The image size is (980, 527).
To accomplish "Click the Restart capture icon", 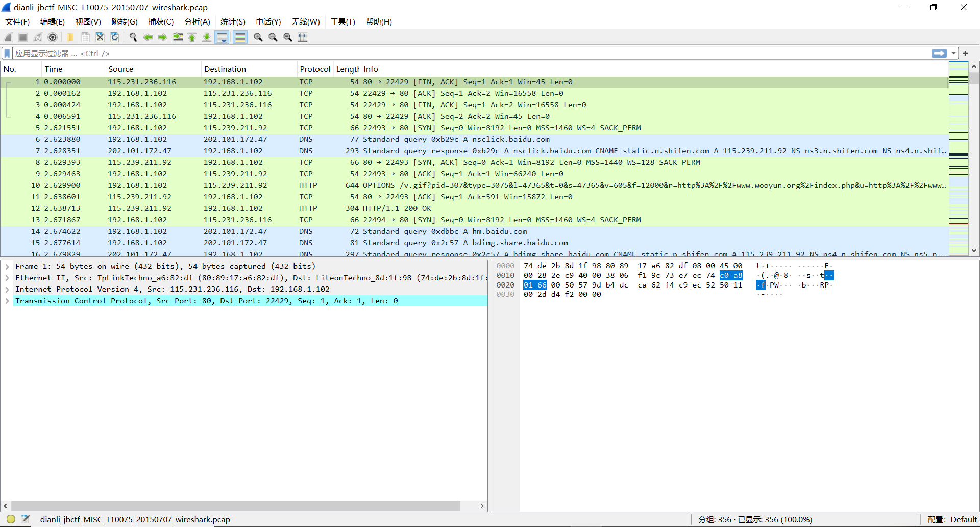I will coord(38,37).
